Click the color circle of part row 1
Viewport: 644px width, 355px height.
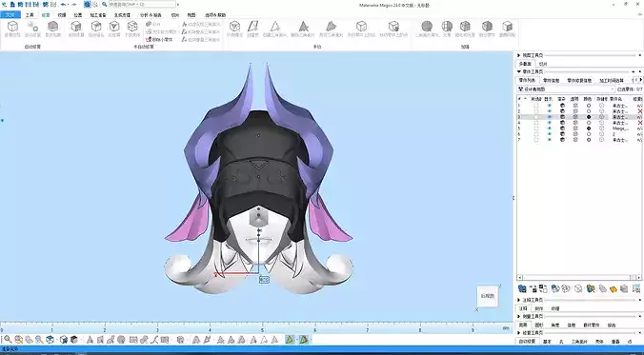pyautogui.click(x=589, y=106)
